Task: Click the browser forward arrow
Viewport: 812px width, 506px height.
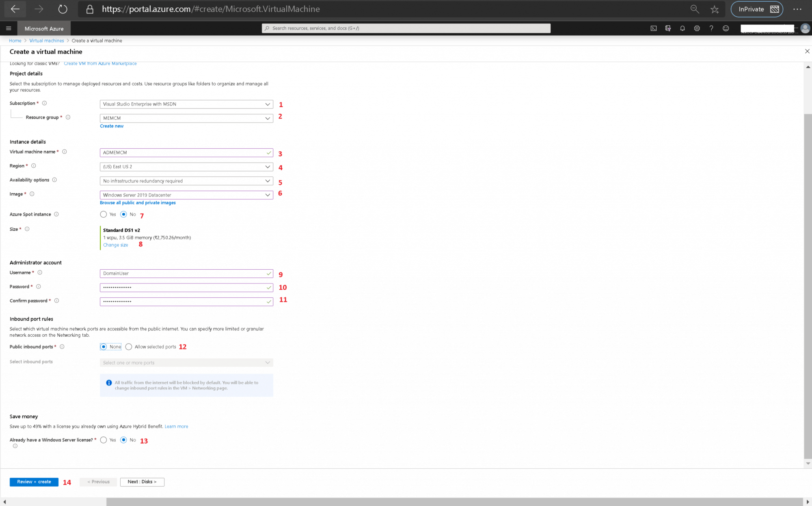Action: tap(39, 9)
